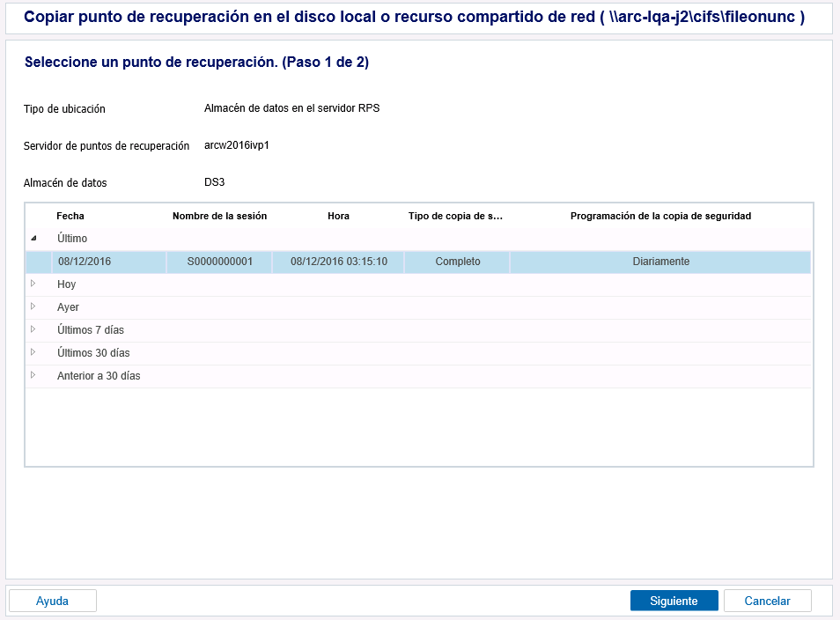Expand the Últimos 30 días group

[33, 352]
